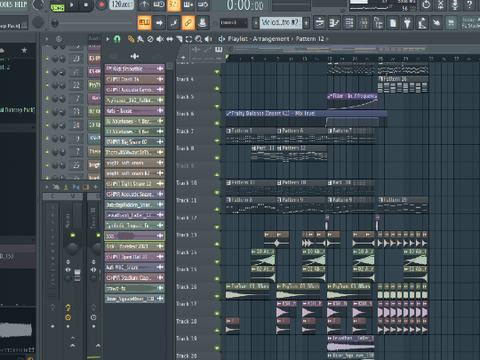Open the Melodic #2 pattern selector dropdown
The width and height of the screenshot is (480, 360).
[281, 23]
